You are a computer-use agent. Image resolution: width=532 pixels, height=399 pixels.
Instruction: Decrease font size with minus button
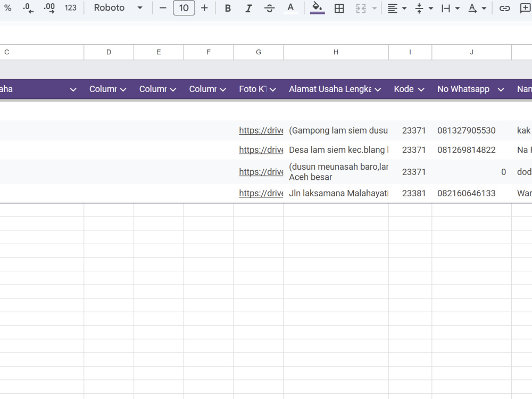pyautogui.click(x=163, y=8)
